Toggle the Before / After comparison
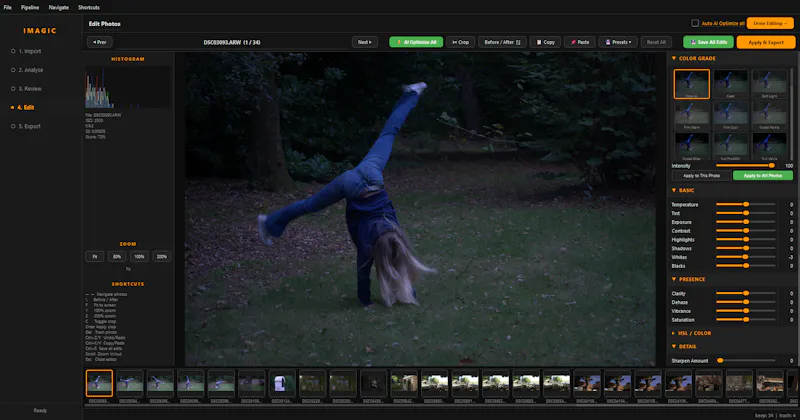 tap(502, 42)
